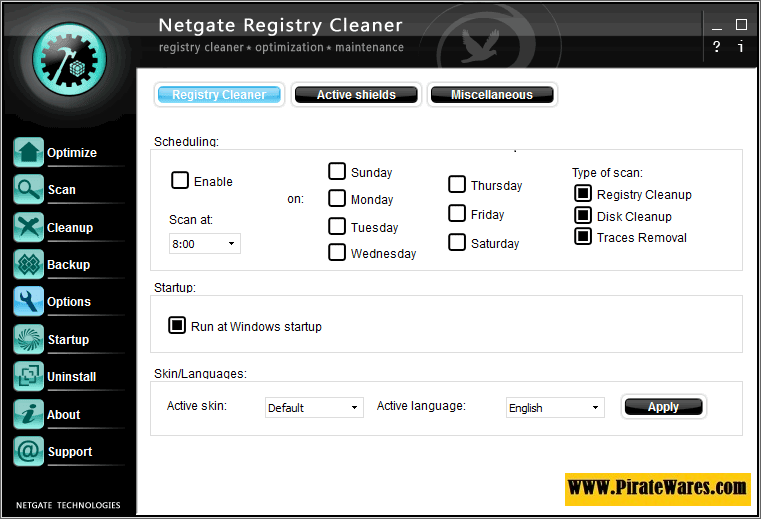
Task: Open the Backup icon in sidebar
Action: (28, 265)
